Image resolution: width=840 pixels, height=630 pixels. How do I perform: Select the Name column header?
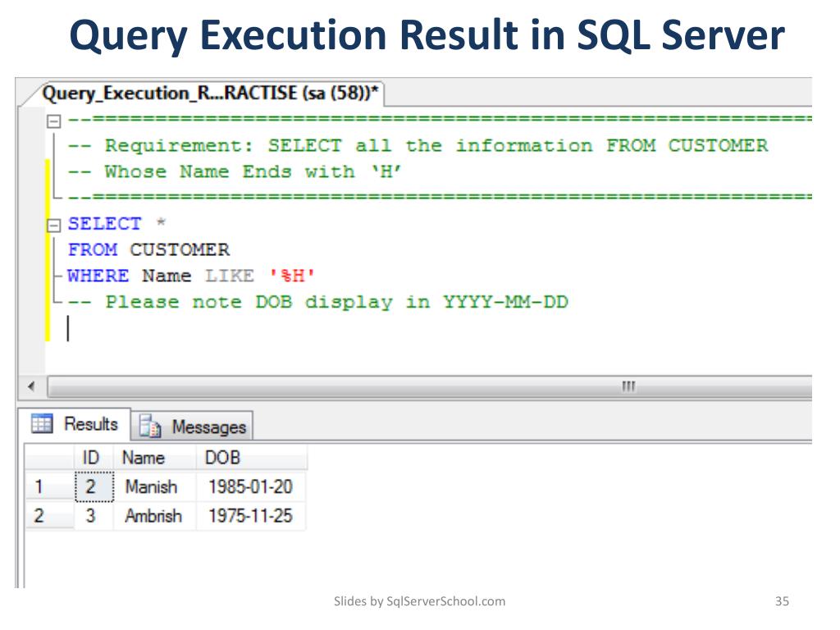(154, 458)
